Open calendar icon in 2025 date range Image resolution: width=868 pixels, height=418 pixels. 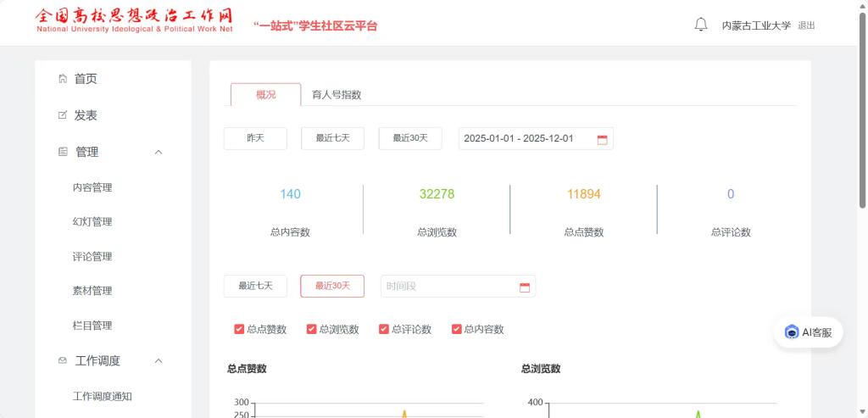tap(602, 139)
